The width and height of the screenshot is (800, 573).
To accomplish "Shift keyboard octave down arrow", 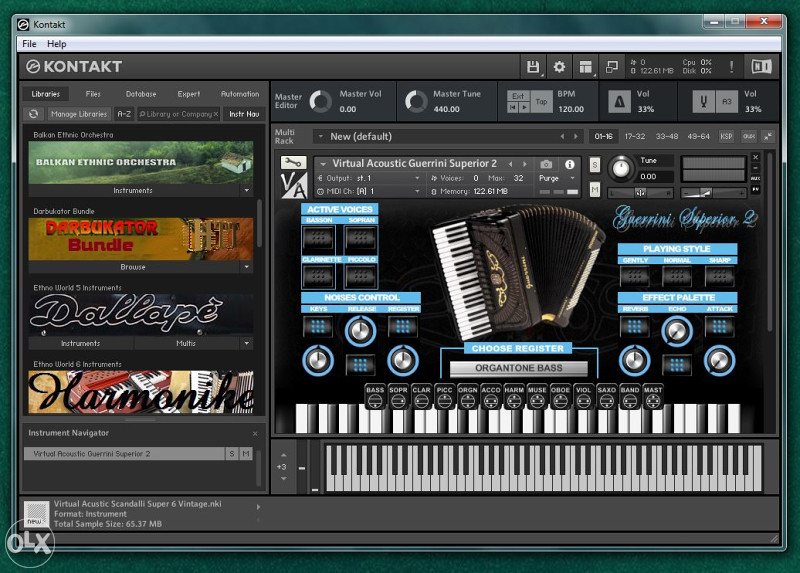I will coord(284,479).
